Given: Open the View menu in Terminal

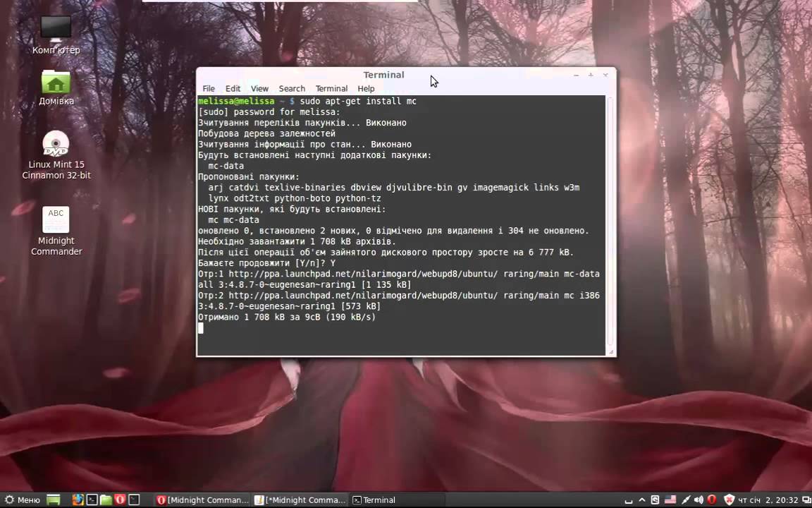Looking at the screenshot, I should click(259, 89).
